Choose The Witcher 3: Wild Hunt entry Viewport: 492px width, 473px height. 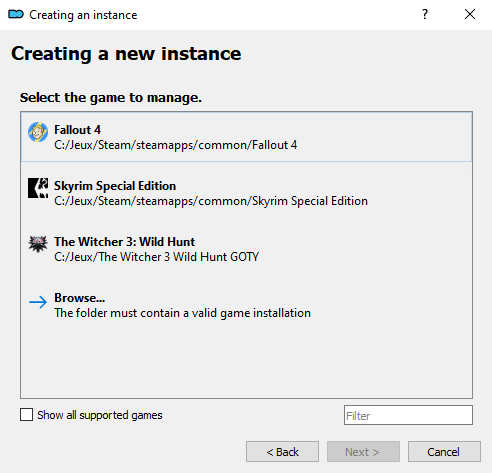point(246,249)
